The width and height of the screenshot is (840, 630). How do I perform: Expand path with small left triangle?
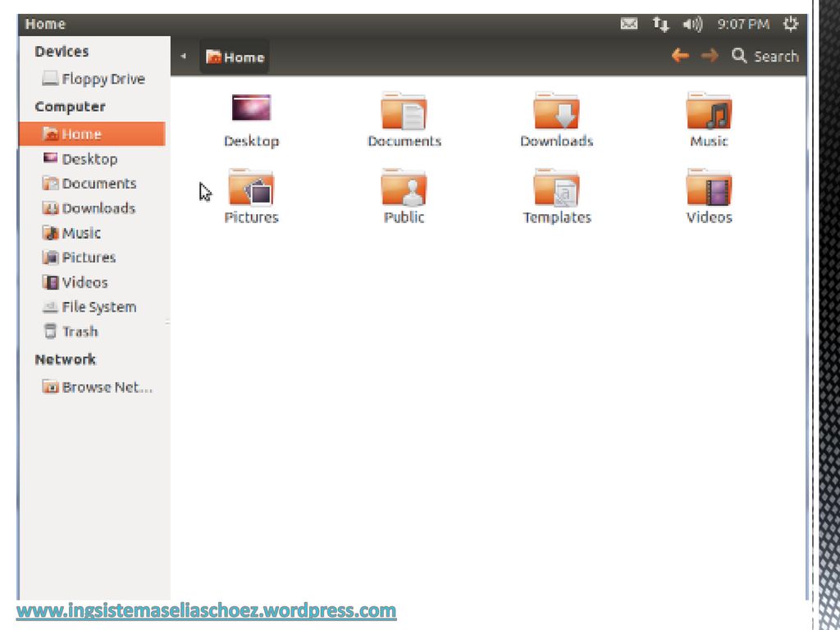click(183, 56)
